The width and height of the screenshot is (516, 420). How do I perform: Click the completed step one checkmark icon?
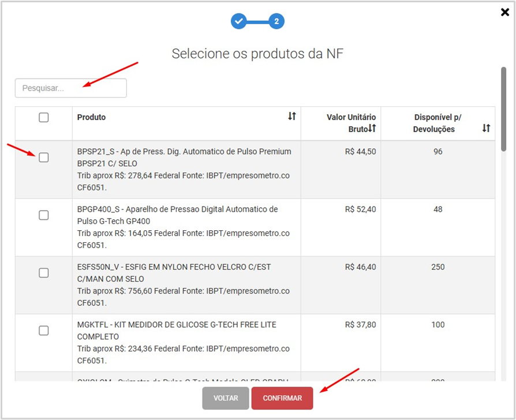(239, 22)
